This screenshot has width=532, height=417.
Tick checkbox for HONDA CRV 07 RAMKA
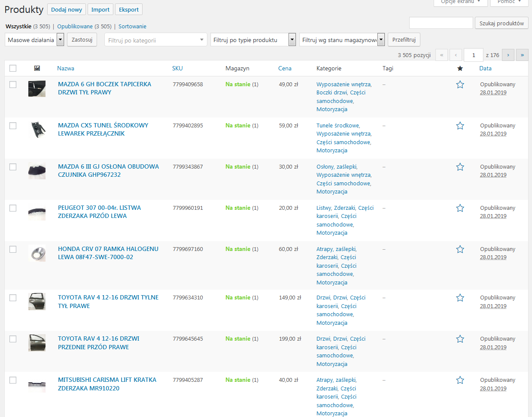coord(13,249)
